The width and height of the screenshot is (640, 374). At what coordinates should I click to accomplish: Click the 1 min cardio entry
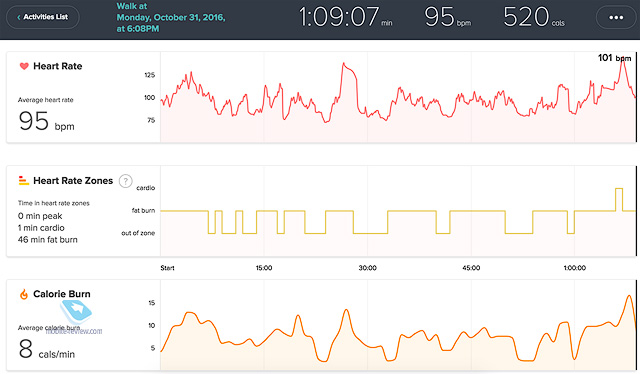[41, 228]
